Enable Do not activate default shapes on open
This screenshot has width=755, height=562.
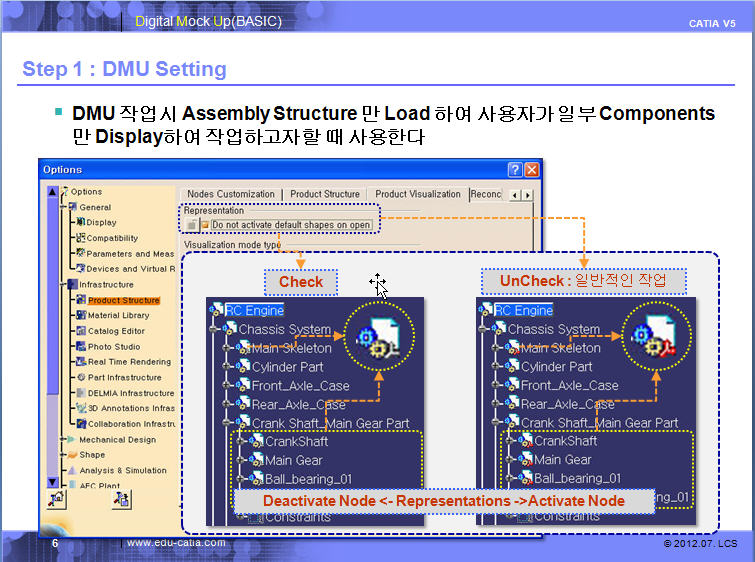tap(205, 225)
